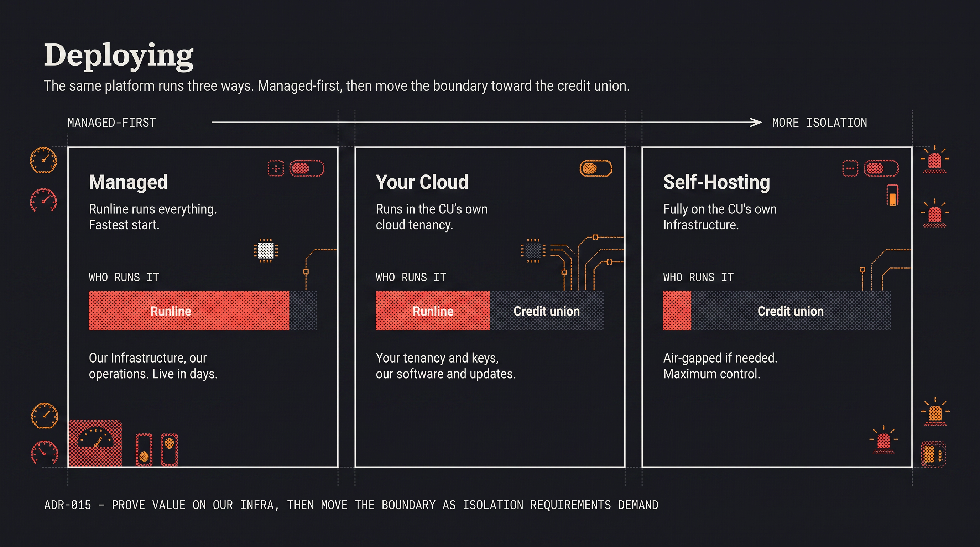The width and height of the screenshot is (980, 547).
Task: Click the dark chip icon in Your Cloud card
Action: (x=533, y=250)
